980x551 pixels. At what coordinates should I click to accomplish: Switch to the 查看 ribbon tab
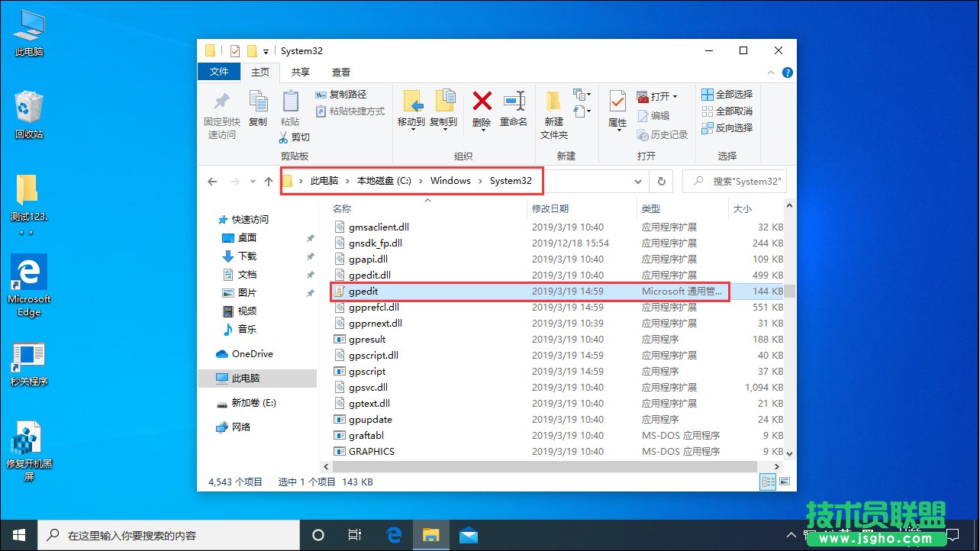pos(340,72)
